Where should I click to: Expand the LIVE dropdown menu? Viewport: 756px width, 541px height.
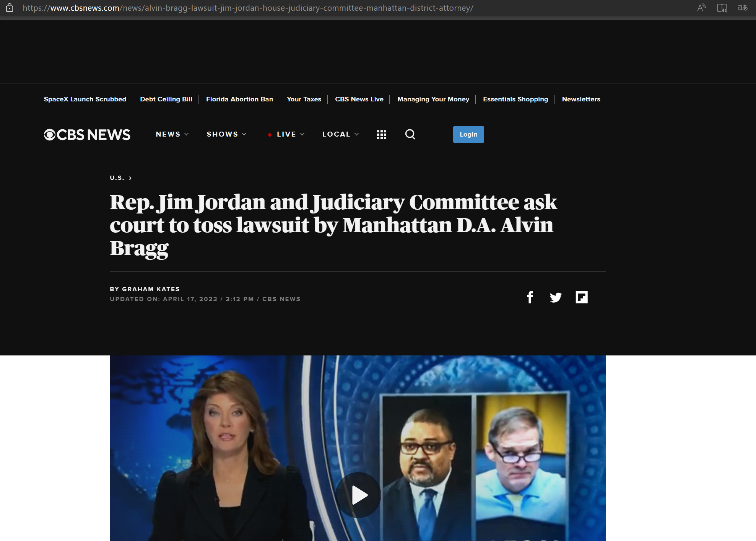[x=286, y=134]
